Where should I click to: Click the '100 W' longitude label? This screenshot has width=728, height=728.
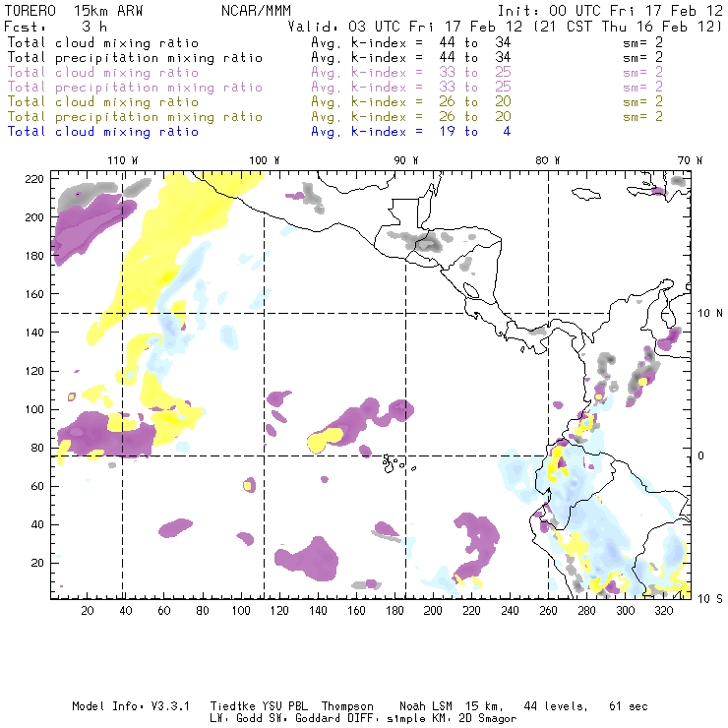[x=265, y=160]
